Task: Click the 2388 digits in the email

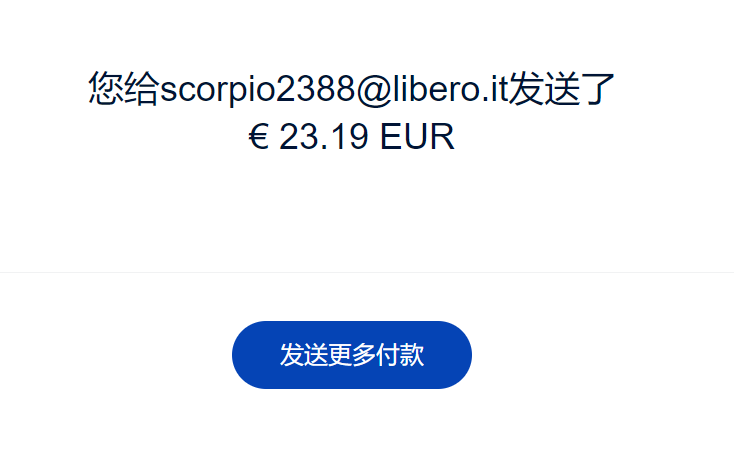Action: [316, 88]
